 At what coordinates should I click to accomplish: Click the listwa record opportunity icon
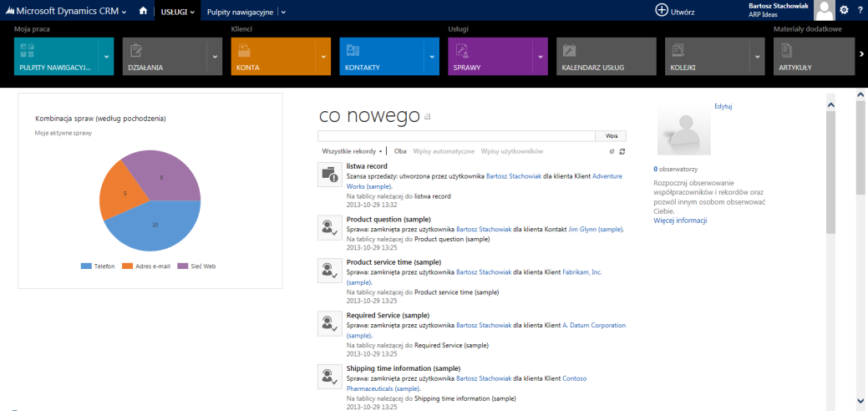click(330, 175)
